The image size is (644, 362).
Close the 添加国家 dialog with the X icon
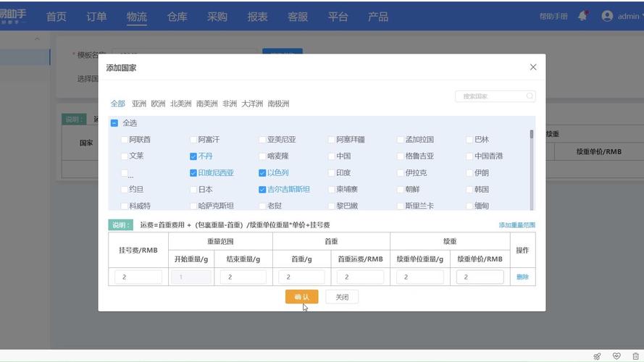533,67
